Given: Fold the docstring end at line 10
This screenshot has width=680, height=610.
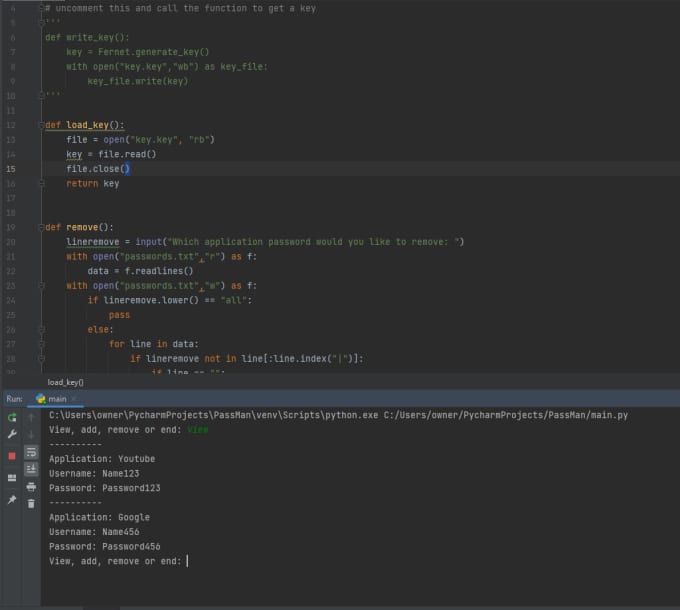Looking at the screenshot, I should 42,95.
